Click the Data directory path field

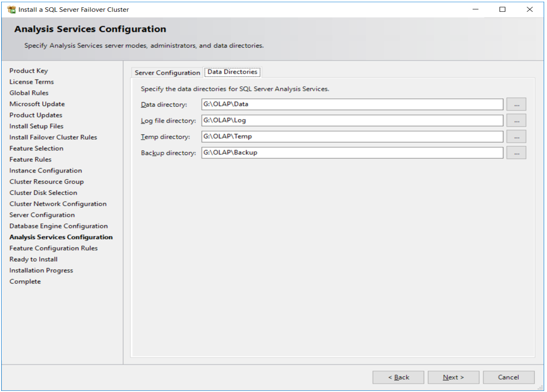click(352, 104)
